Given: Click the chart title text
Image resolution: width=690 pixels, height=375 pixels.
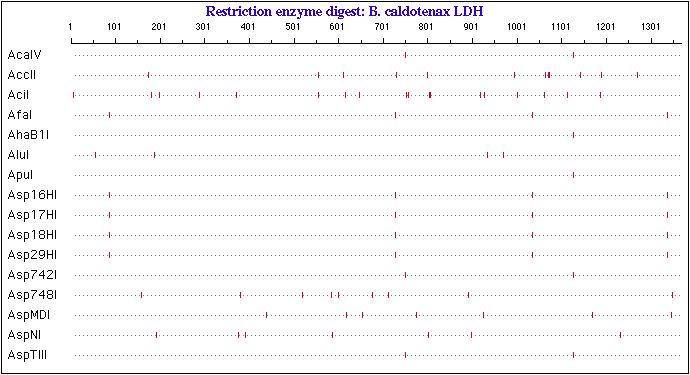Looking at the screenshot, I should [x=345, y=11].
